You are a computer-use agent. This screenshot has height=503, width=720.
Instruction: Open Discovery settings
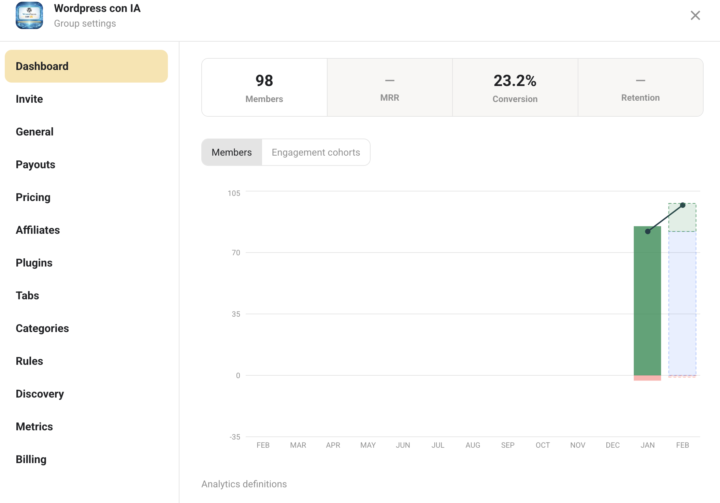[39, 394]
